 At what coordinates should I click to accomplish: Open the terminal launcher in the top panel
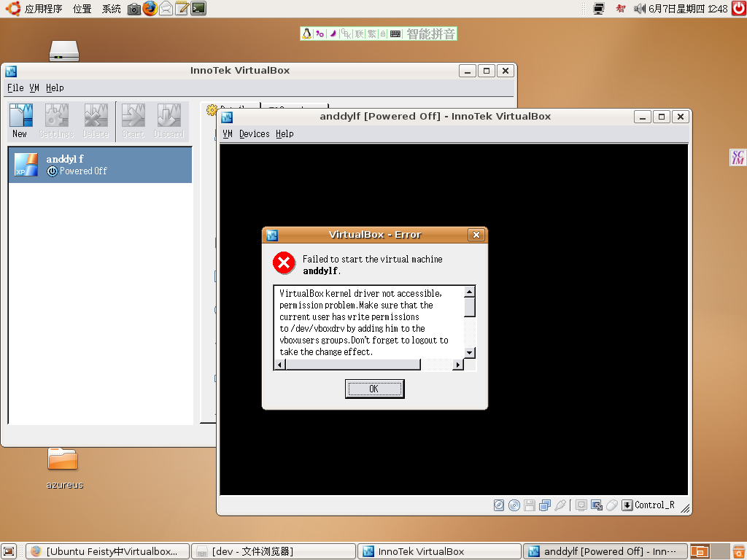(198, 9)
